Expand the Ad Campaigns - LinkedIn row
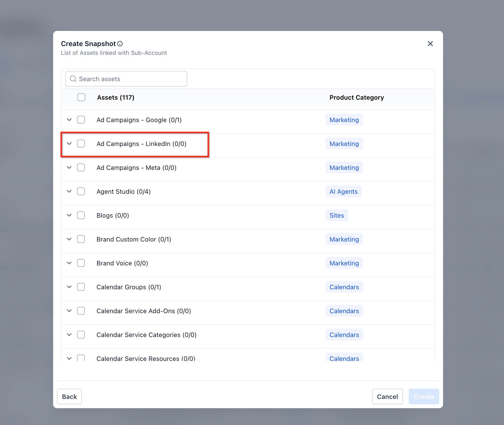The height and width of the screenshot is (425, 504). point(69,144)
